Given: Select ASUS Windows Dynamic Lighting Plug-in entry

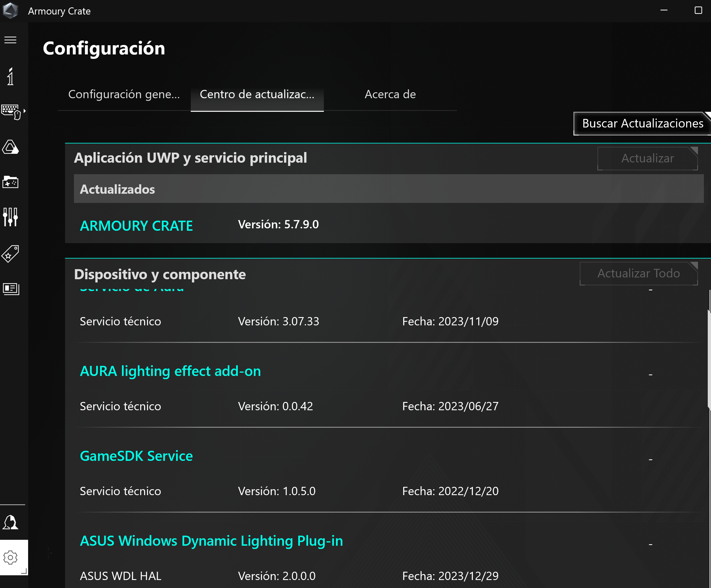Looking at the screenshot, I should (x=211, y=541).
